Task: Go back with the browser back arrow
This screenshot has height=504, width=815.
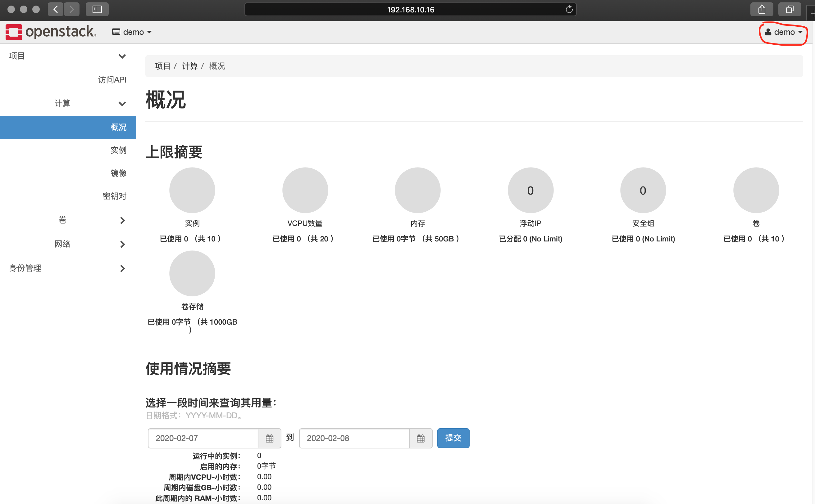Action: [56, 9]
